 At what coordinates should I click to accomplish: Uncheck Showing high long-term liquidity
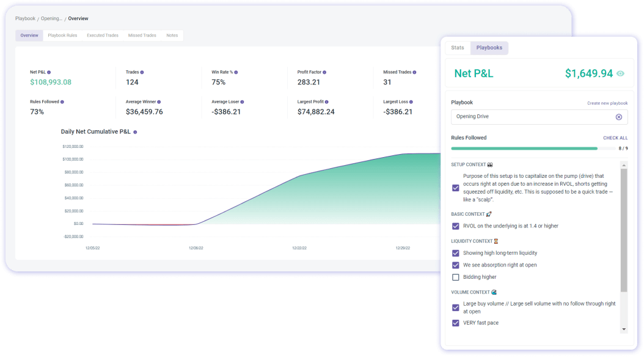coord(455,252)
